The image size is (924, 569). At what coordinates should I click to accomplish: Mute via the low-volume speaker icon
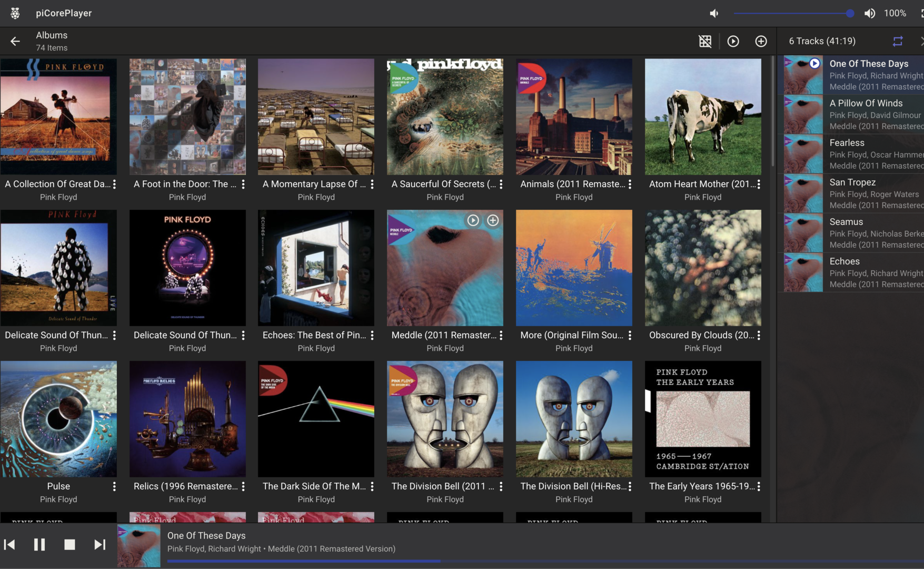(x=714, y=13)
